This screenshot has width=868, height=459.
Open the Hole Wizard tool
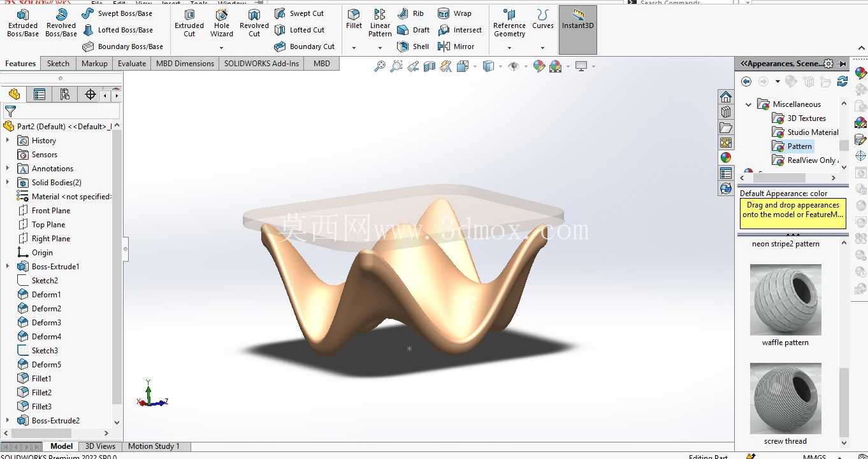(x=222, y=23)
